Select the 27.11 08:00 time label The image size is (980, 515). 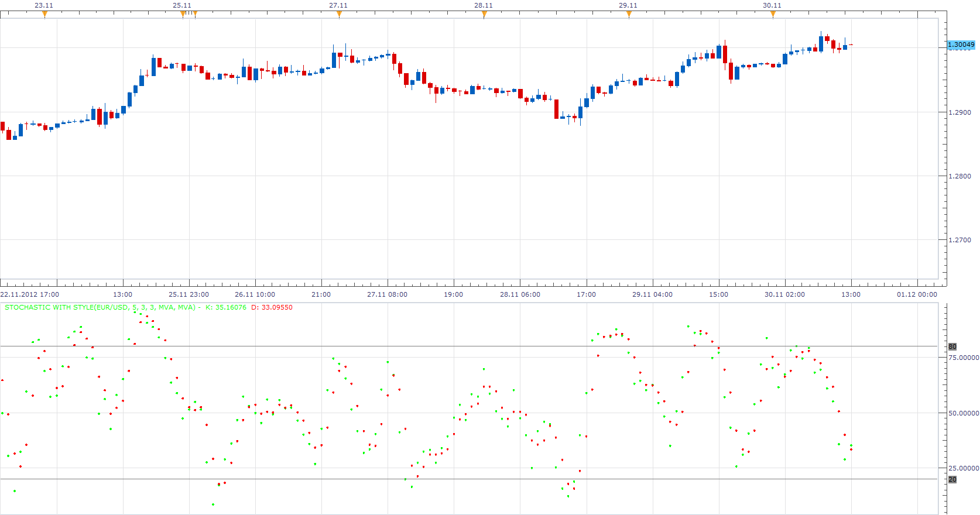tap(387, 294)
